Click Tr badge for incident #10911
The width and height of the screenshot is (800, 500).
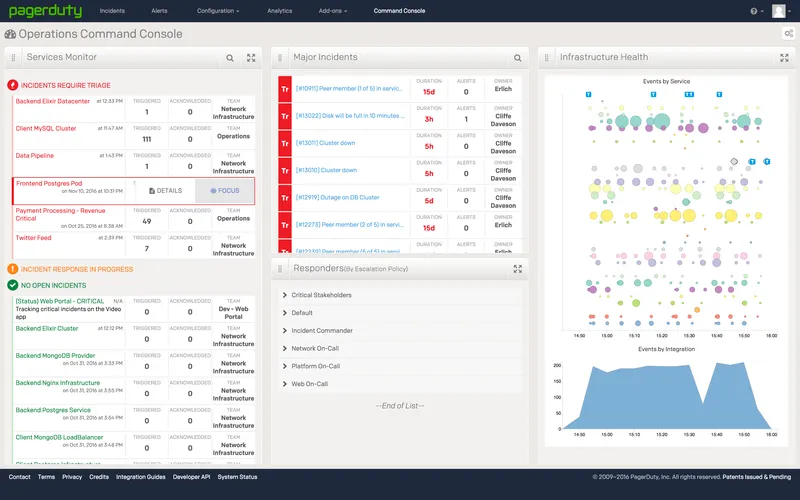point(285,89)
